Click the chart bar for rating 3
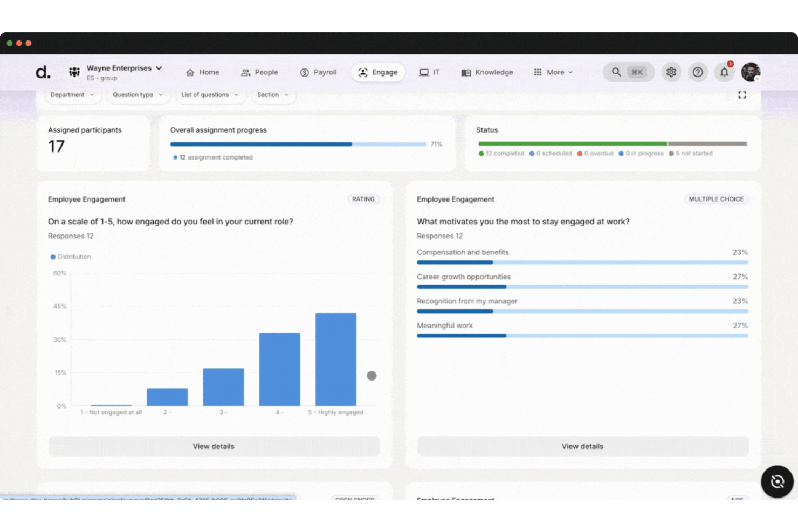798x532 pixels. pos(223,387)
